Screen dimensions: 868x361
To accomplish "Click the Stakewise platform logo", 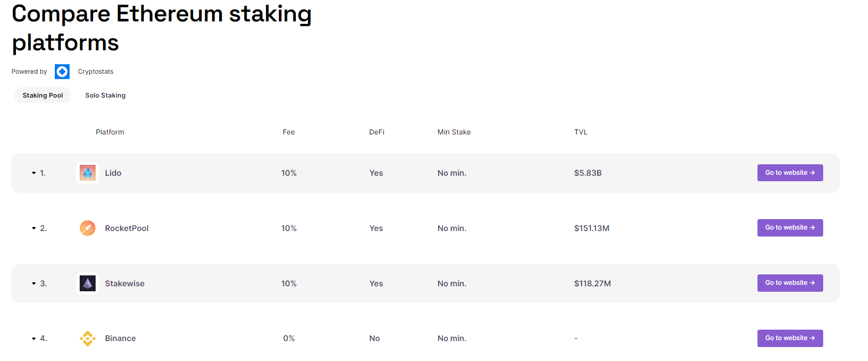I will coord(88,283).
